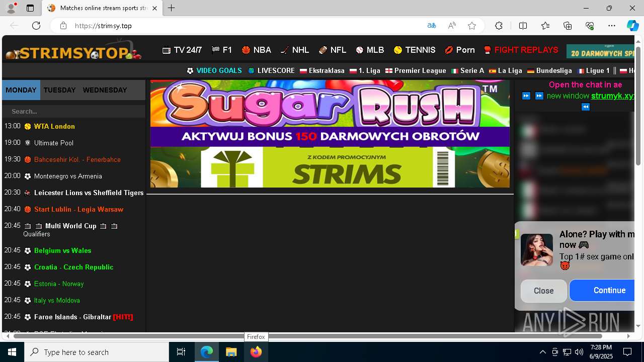Viewport: 644px width, 362px height.
Task: Open Start Lublin - Legia Warsaw match
Action: click(78, 209)
